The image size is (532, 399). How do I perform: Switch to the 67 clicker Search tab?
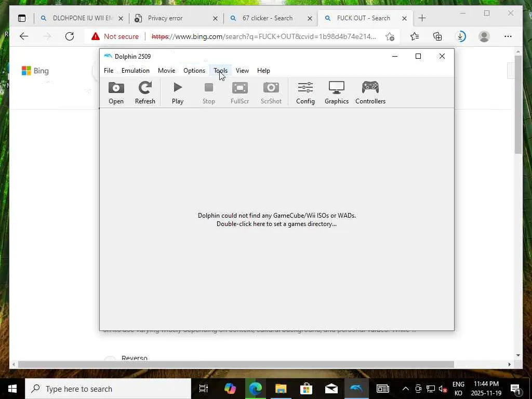tap(267, 18)
